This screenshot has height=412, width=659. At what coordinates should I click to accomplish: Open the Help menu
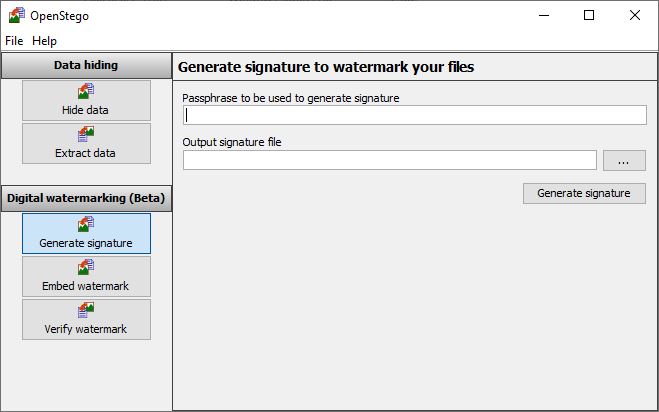44,41
